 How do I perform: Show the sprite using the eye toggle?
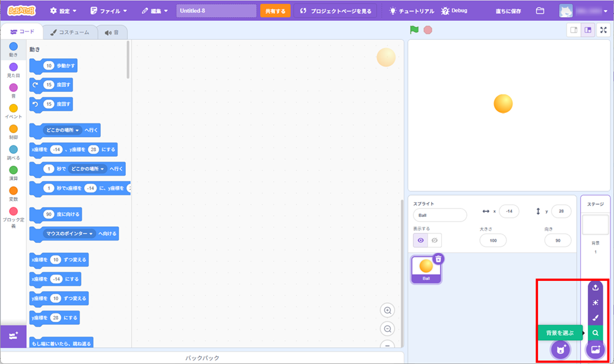[420, 240]
